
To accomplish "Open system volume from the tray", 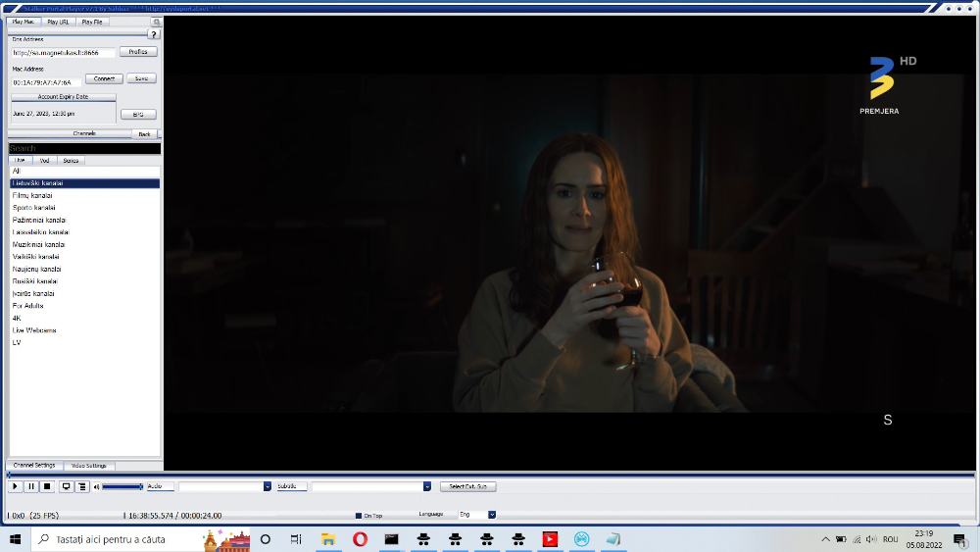I will pos(871,539).
